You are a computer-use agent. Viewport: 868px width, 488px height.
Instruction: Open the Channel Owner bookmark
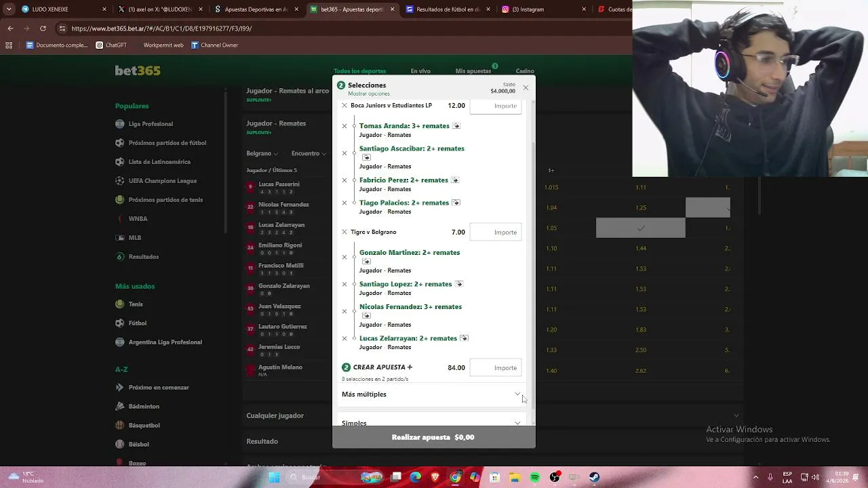click(x=215, y=45)
